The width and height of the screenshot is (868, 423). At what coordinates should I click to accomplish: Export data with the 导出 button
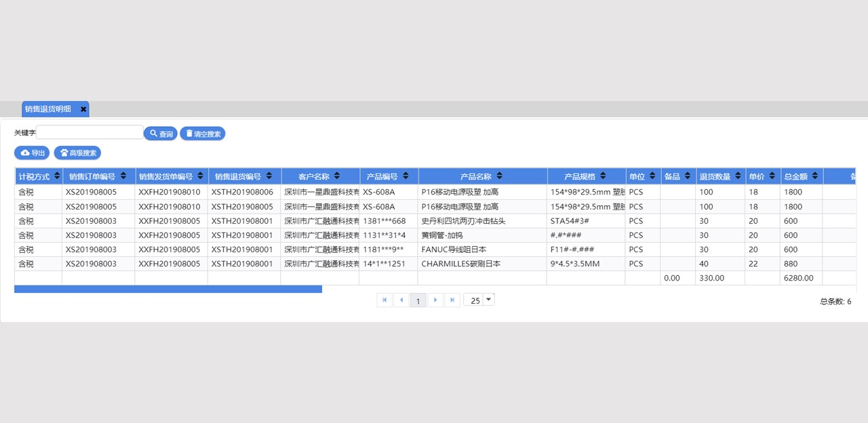tap(32, 153)
